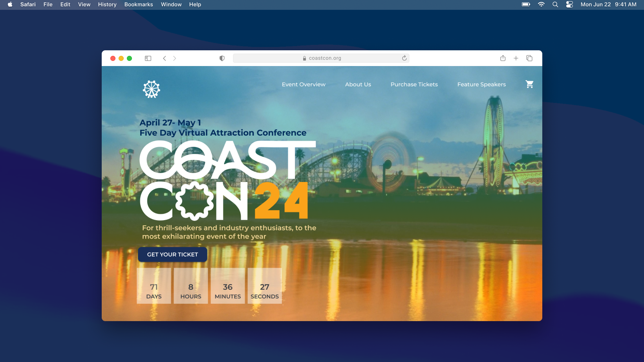This screenshot has width=644, height=362.
Task: Open the shopping cart icon
Action: click(x=529, y=84)
